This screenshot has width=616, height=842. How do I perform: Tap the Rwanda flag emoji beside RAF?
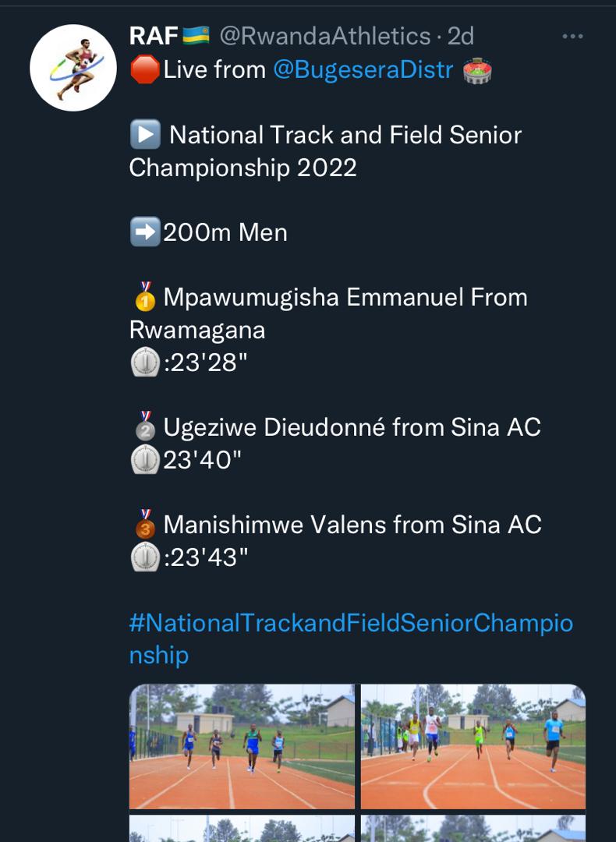coord(196,36)
